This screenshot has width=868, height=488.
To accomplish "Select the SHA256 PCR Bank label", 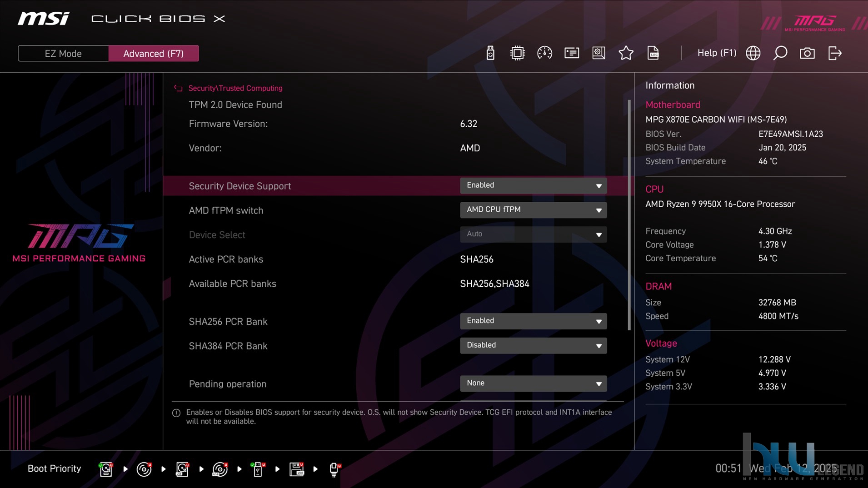I will click(x=228, y=322).
